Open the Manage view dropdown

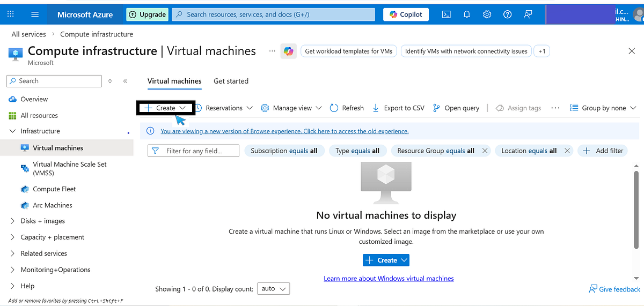pyautogui.click(x=291, y=108)
